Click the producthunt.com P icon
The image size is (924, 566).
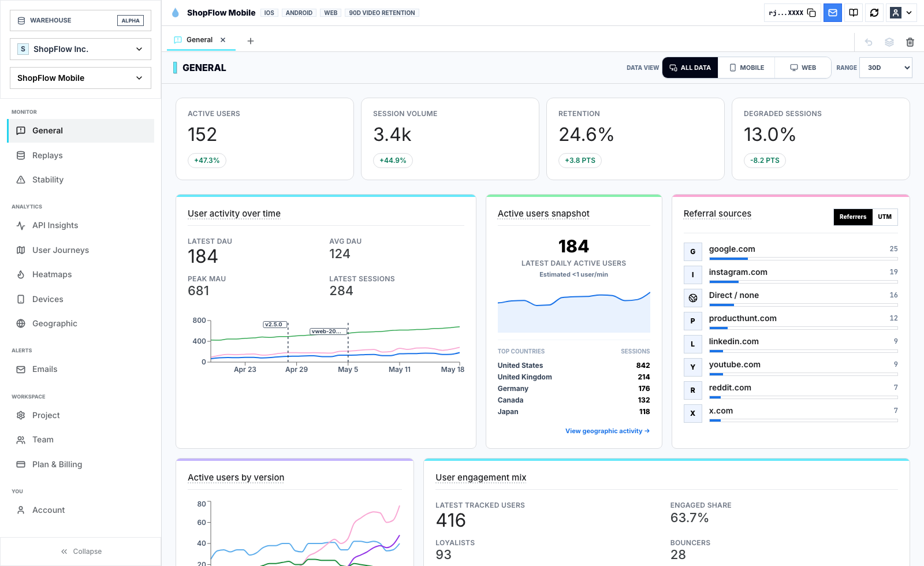[693, 321]
